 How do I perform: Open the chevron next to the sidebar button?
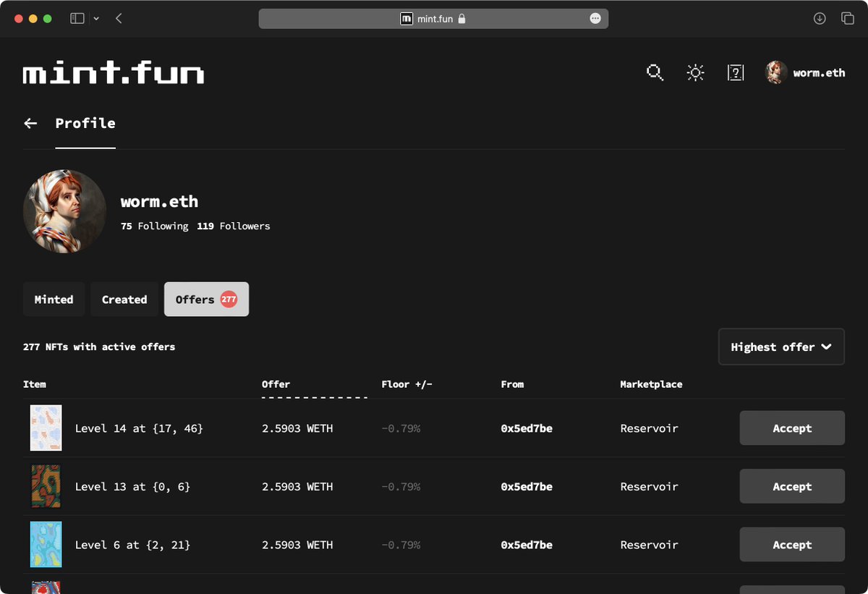[x=96, y=18]
